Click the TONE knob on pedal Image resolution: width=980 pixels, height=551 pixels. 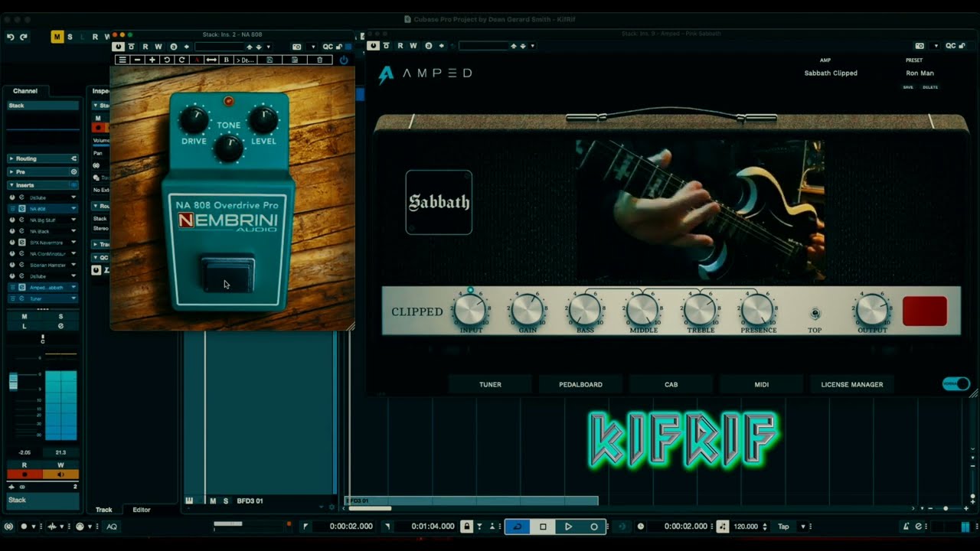(x=228, y=148)
